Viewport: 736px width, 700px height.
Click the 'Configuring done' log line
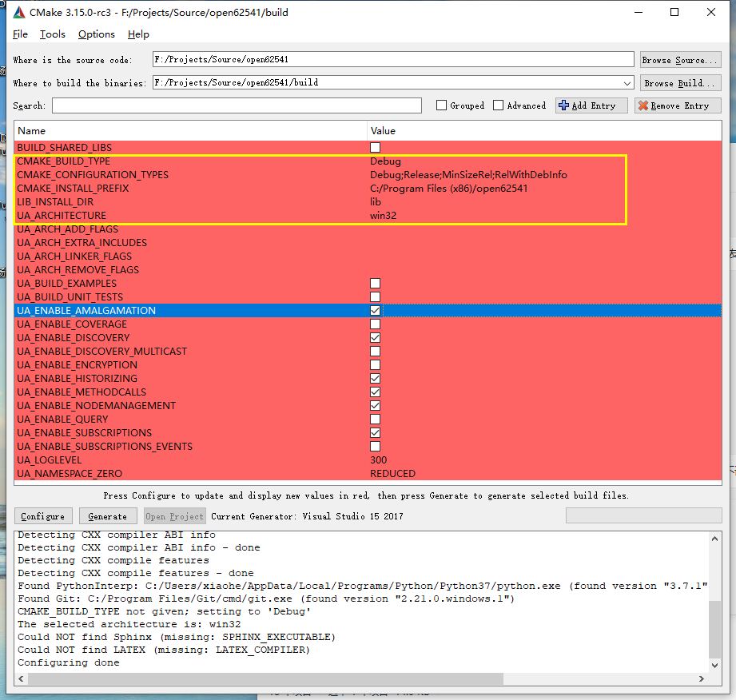[x=69, y=662]
